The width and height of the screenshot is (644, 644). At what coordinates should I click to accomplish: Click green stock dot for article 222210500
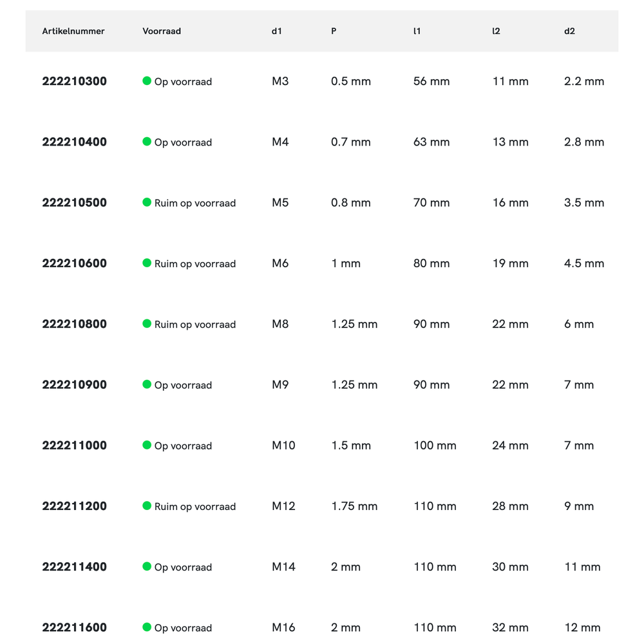click(147, 202)
